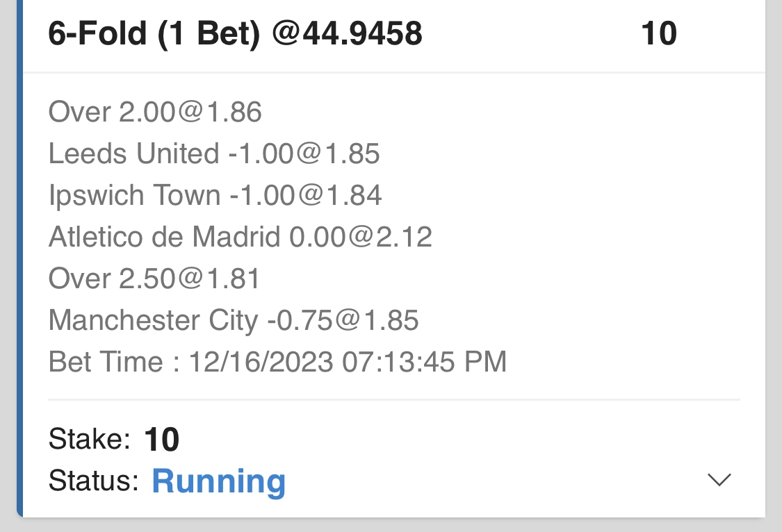
Task: Click the Running status link
Action: click(x=218, y=481)
